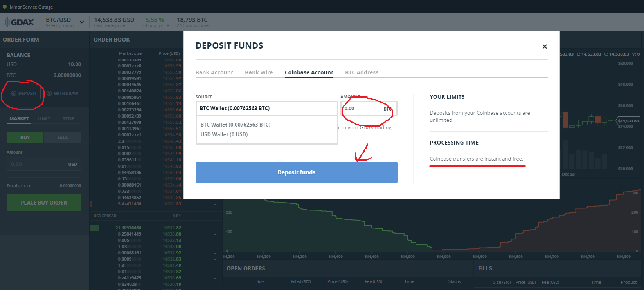
Task: Click the USD balance value 10.00
Action: 74,64
